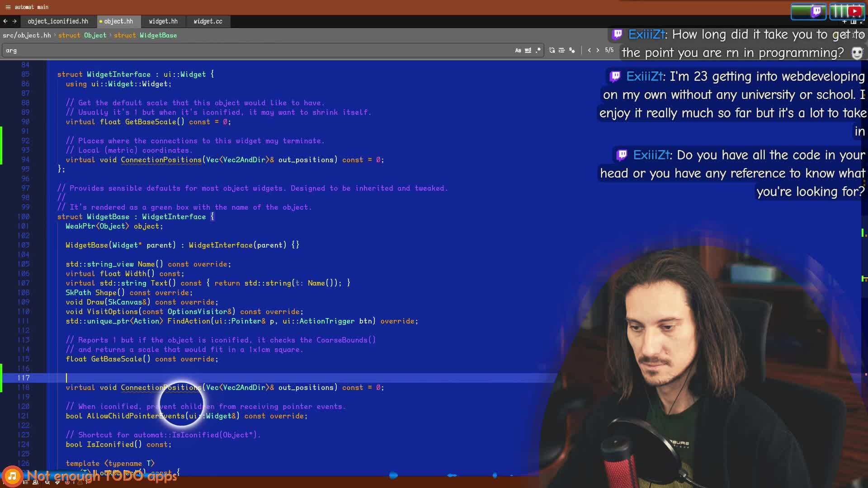The width and height of the screenshot is (868, 488).
Task: Open the widget.hh tab
Action: point(163,21)
